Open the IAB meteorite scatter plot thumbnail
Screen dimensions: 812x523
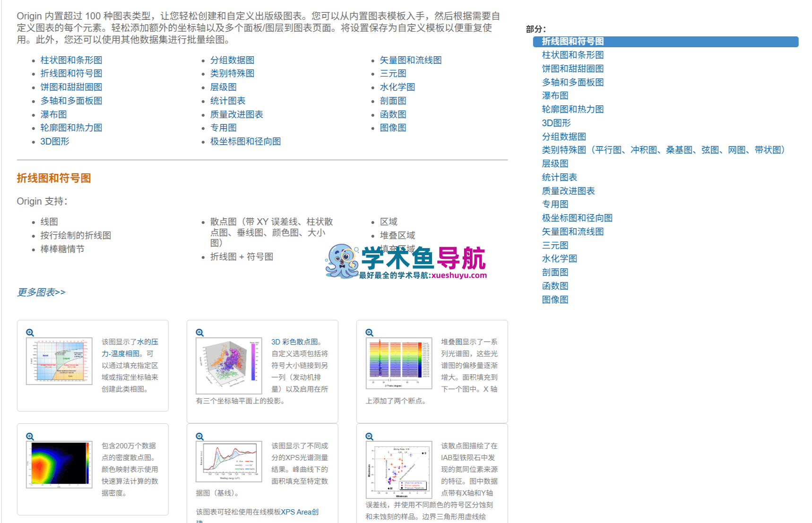click(399, 470)
